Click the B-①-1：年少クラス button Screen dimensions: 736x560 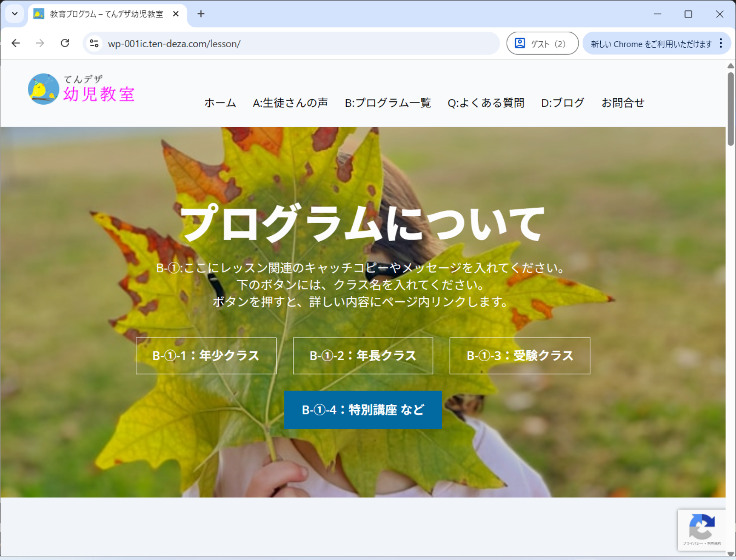point(206,356)
